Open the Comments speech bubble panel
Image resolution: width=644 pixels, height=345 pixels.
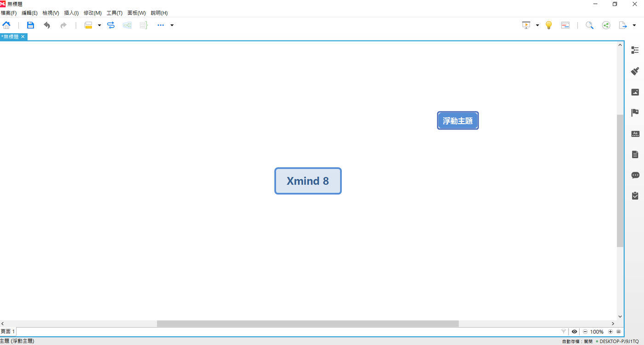pos(635,175)
